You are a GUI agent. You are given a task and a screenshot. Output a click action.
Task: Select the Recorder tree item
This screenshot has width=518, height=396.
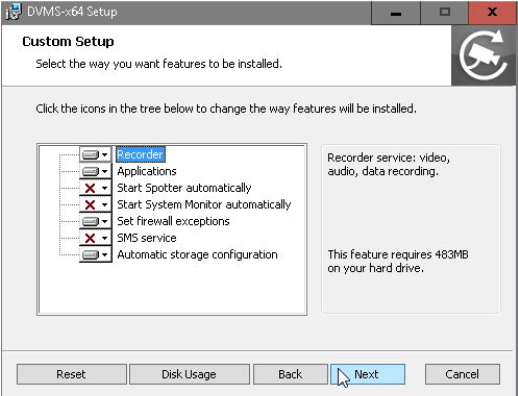tap(140, 155)
